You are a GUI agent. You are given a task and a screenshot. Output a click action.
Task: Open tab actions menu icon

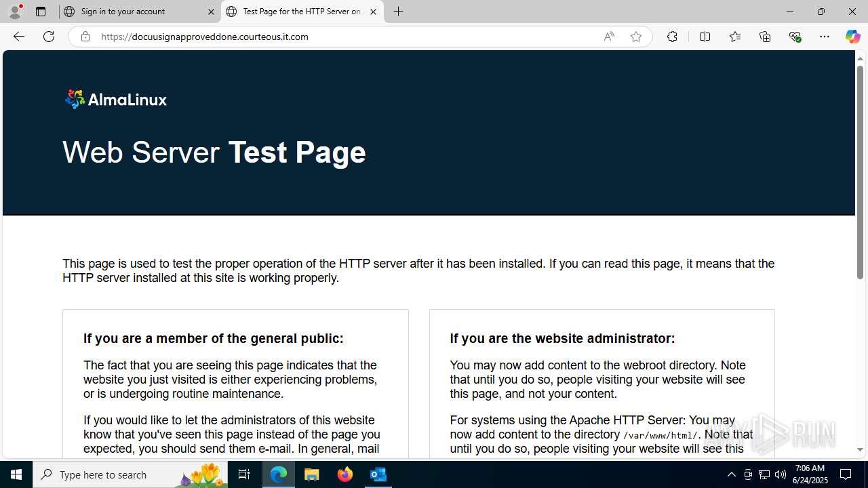click(x=41, y=12)
